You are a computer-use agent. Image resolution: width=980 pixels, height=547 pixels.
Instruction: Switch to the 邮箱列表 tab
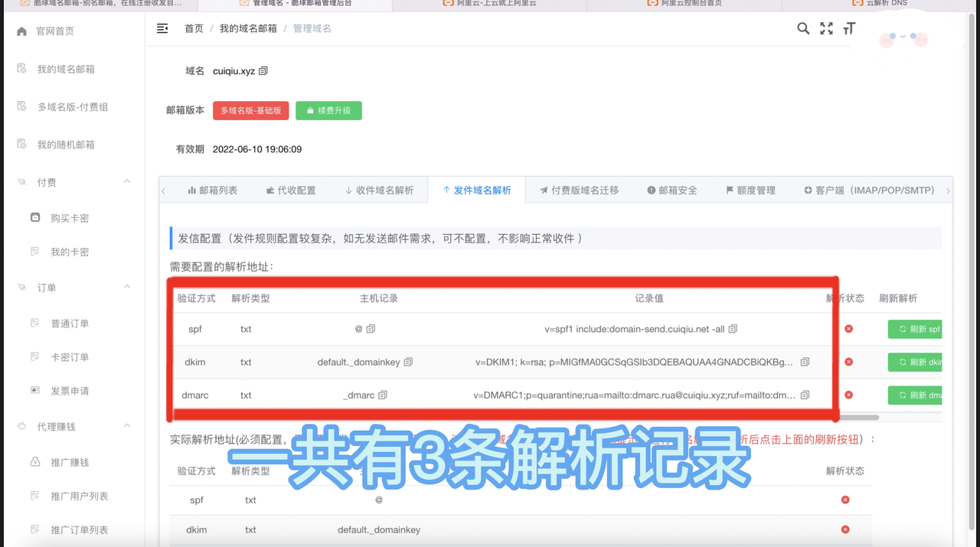(213, 190)
